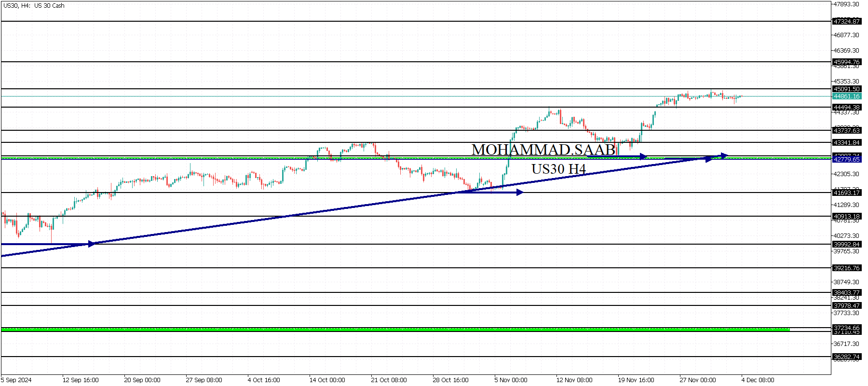Click the 40273.30 price axis label
This screenshot has width=868, height=386.
pyautogui.click(x=847, y=236)
